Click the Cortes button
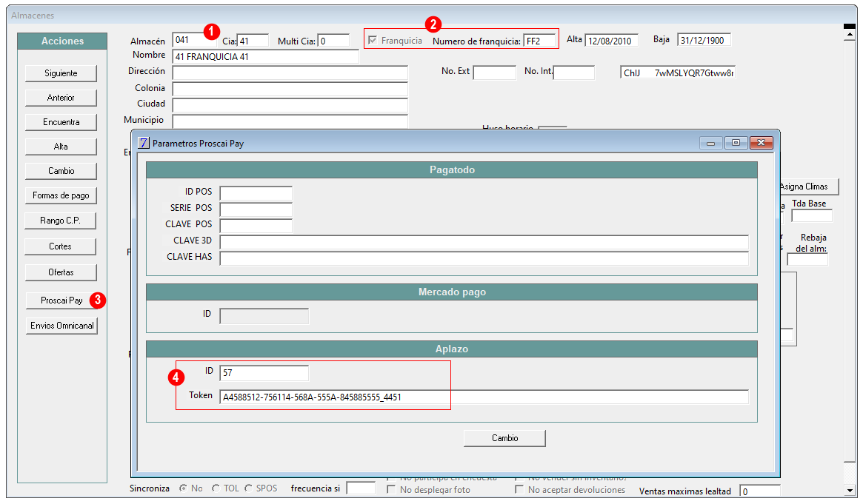The width and height of the screenshot is (863, 504). click(60, 246)
